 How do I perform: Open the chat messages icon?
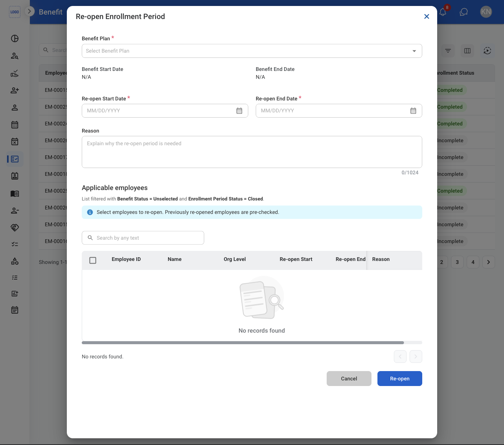click(464, 12)
